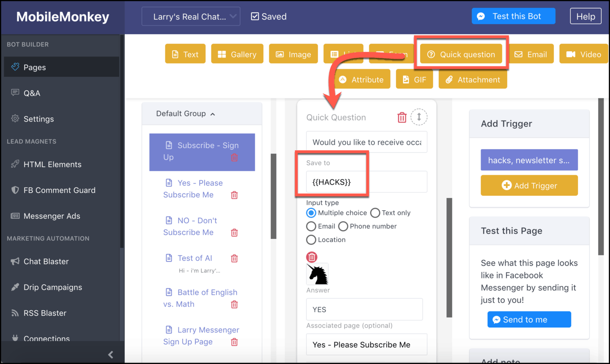Click the yellow Add Trigger button
This screenshot has width=610, height=364.
point(529,186)
